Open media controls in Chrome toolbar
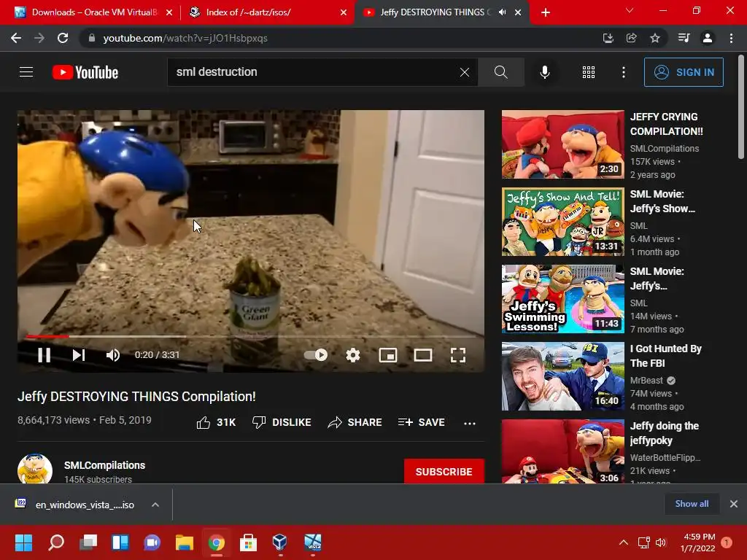The width and height of the screenshot is (747, 560). 684,38
